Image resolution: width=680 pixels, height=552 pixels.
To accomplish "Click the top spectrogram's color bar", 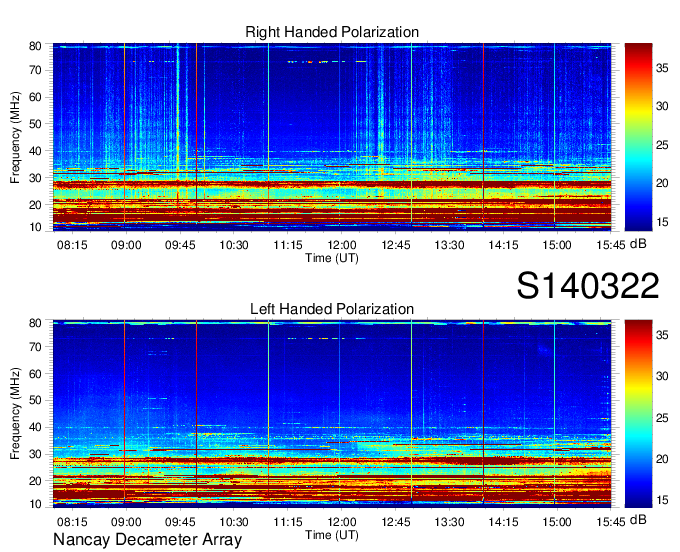I will [638, 137].
